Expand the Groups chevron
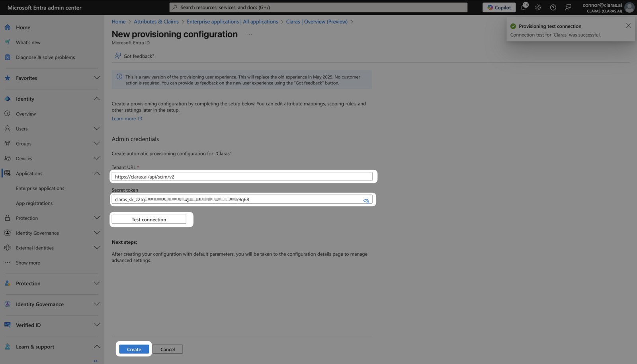This screenshot has width=637, height=364. tap(97, 143)
